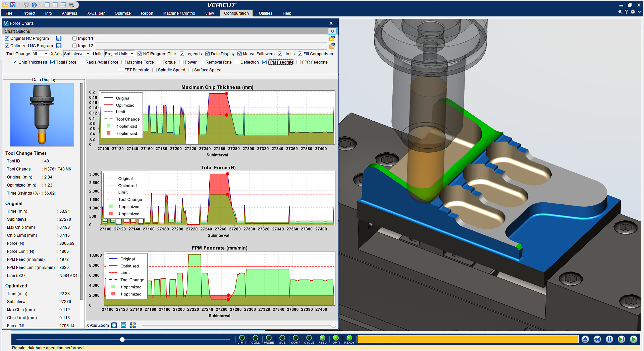Open the X-Caliper menu
The height and width of the screenshot is (351, 644).
96,13
